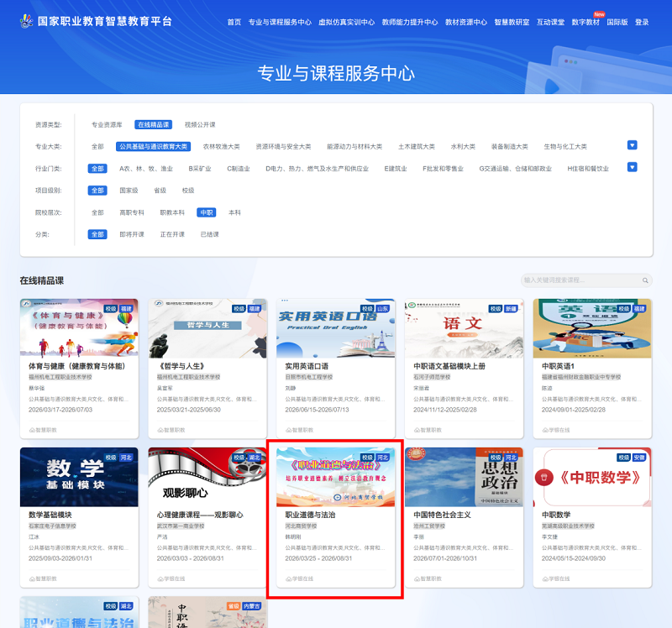The height and width of the screenshot is (628, 672).
Task: Click the 登录 login link
Action: pyautogui.click(x=642, y=23)
